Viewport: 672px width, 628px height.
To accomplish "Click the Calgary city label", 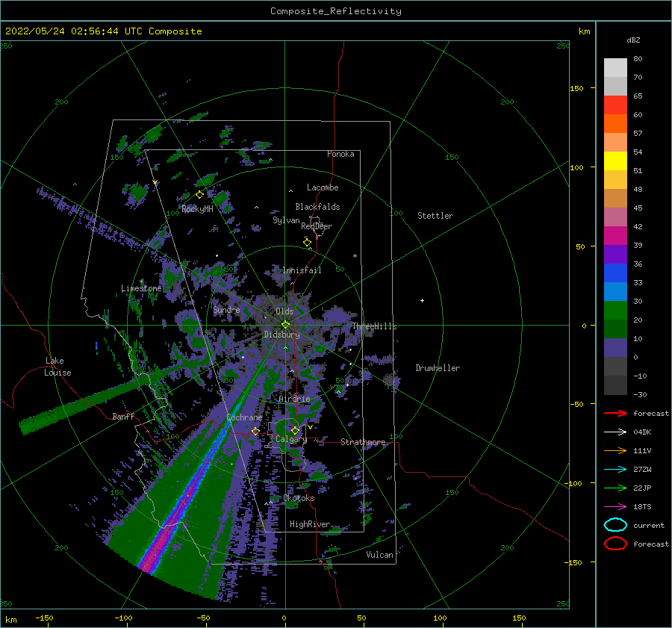I will pos(291,439).
